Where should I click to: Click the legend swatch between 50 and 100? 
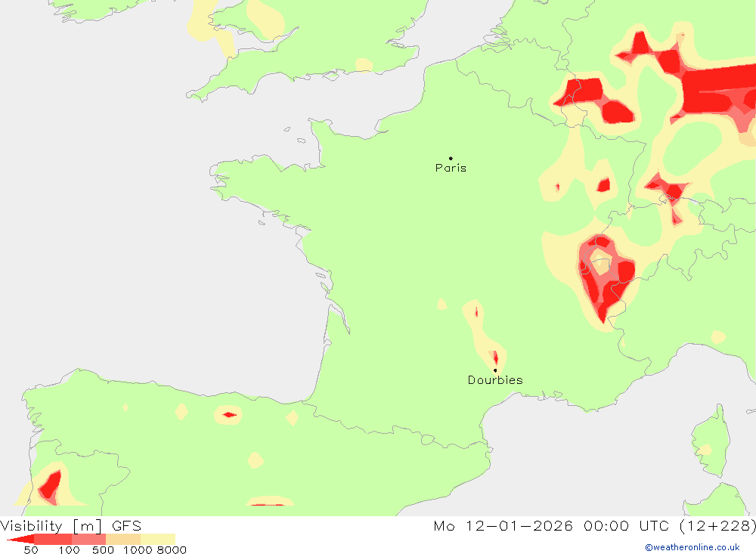tap(53, 539)
